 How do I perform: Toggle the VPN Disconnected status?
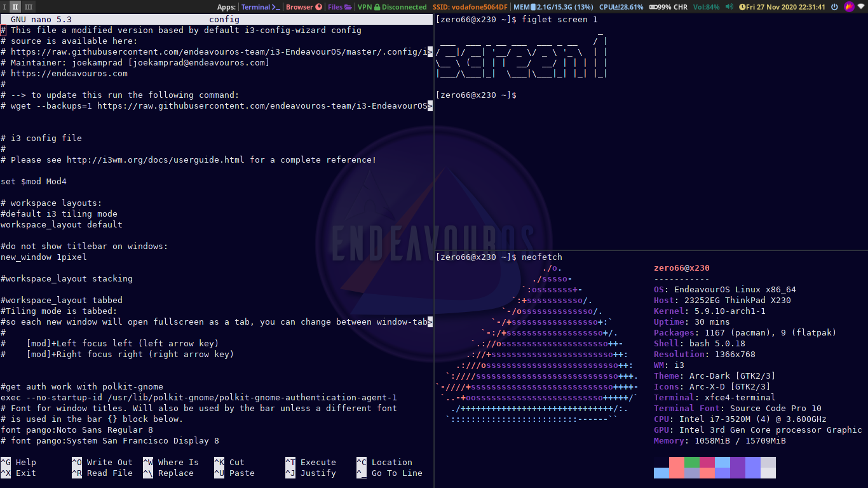coord(392,7)
